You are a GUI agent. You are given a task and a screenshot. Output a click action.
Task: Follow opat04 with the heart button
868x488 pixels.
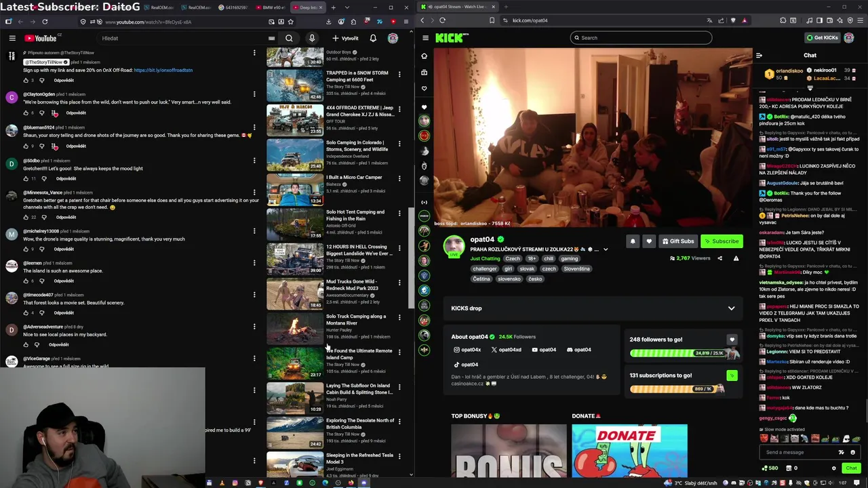(649, 241)
